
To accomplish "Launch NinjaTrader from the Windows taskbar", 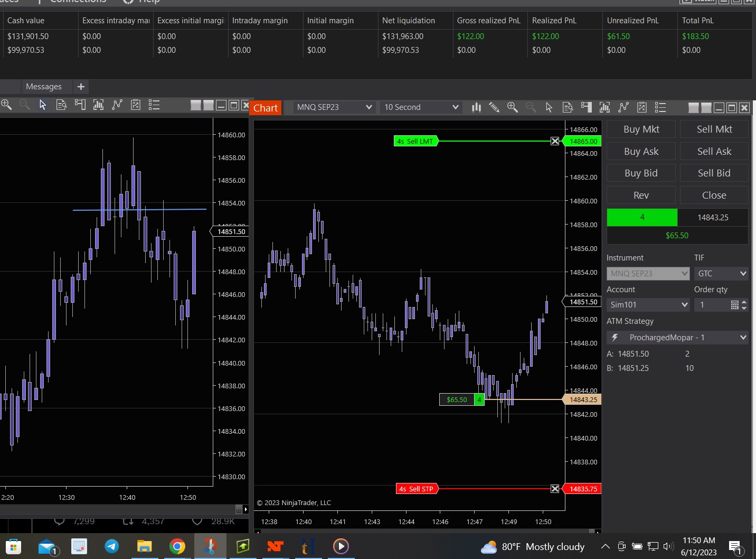I will 275,546.
